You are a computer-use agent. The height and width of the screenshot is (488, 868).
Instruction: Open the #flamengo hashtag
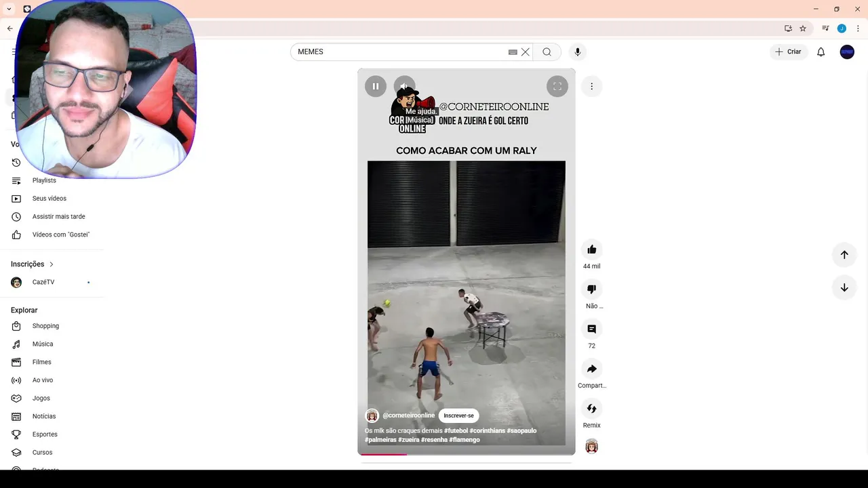click(x=465, y=440)
